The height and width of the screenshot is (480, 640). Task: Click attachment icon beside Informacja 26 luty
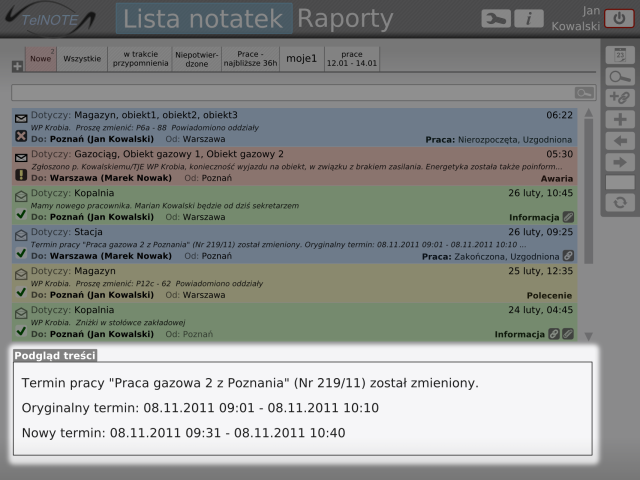click(x=568, y=217)
